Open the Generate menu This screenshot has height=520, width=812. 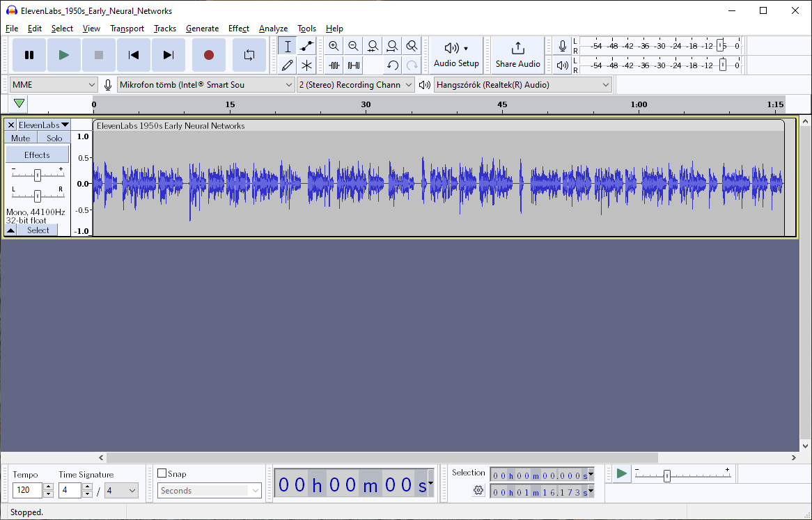click(x=202, y=29)
